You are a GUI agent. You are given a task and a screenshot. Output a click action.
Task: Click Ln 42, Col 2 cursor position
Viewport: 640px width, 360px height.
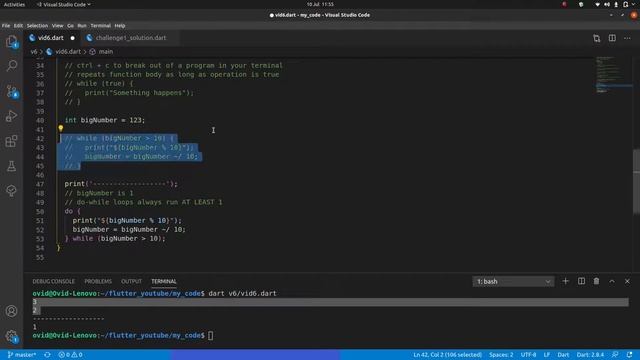[447, 355]
